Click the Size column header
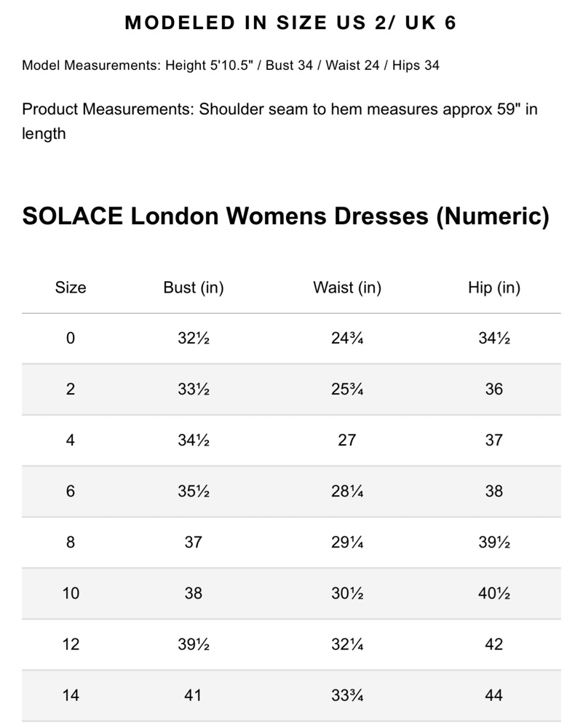Screen dimensions: 583x728 71,288
